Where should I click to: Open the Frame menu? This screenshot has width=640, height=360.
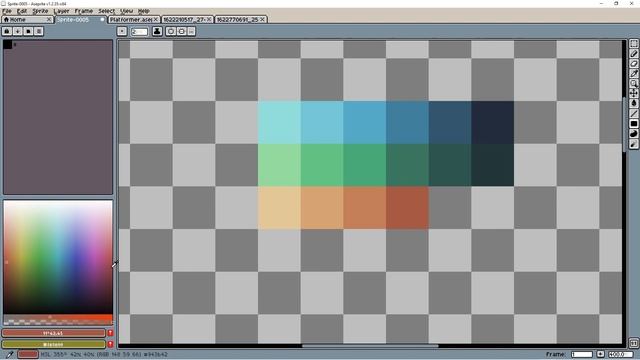click(83, 11)
